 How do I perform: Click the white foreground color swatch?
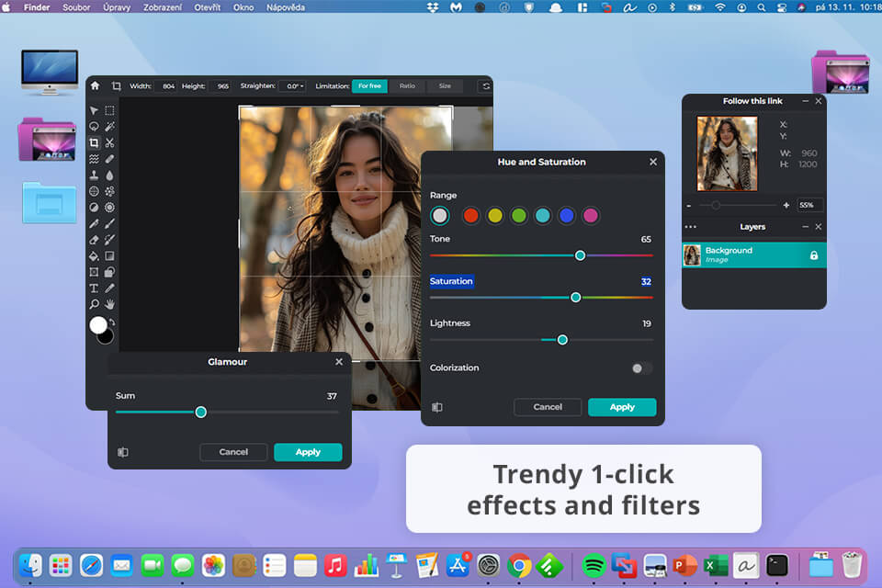click(98, 324)
